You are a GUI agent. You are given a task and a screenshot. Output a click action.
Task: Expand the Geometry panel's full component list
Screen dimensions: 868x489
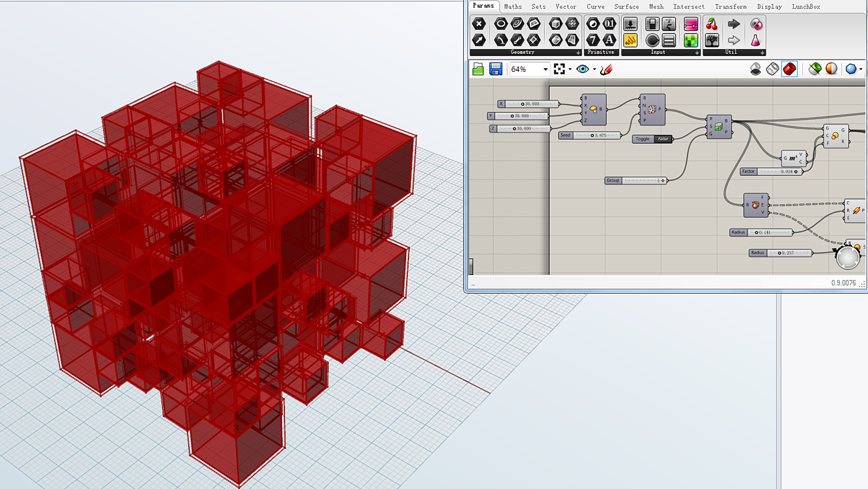pyautogui.click(x=578, y=53)
